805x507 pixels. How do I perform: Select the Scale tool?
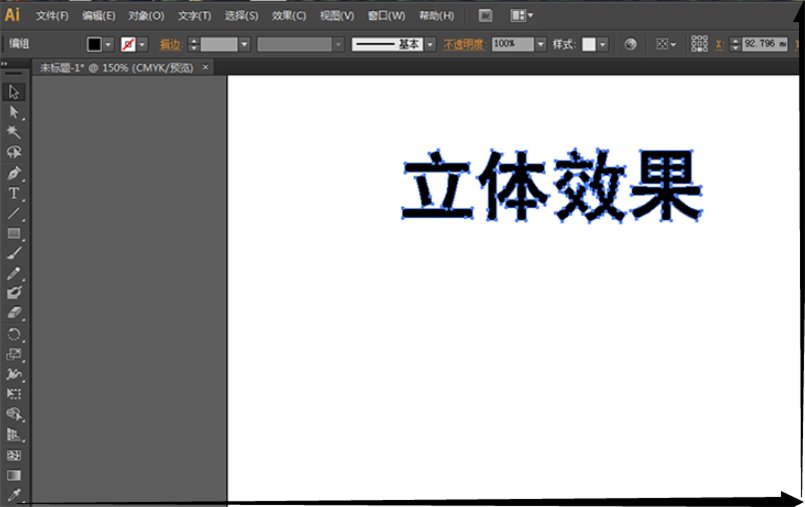[14, 354]
